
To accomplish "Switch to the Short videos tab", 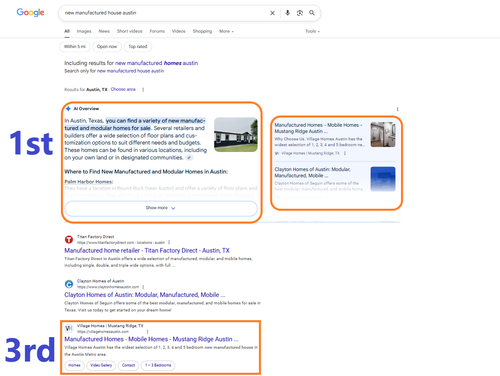I will pos(130,31).
